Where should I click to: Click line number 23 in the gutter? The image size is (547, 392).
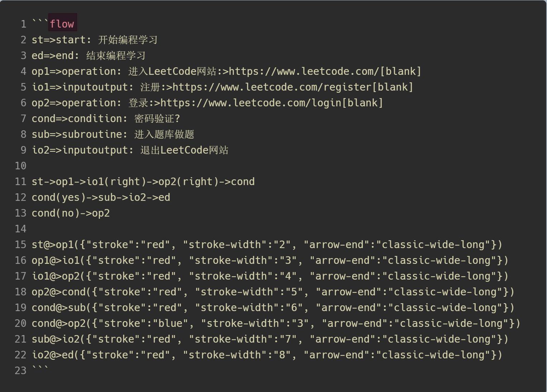click(20, 371)
